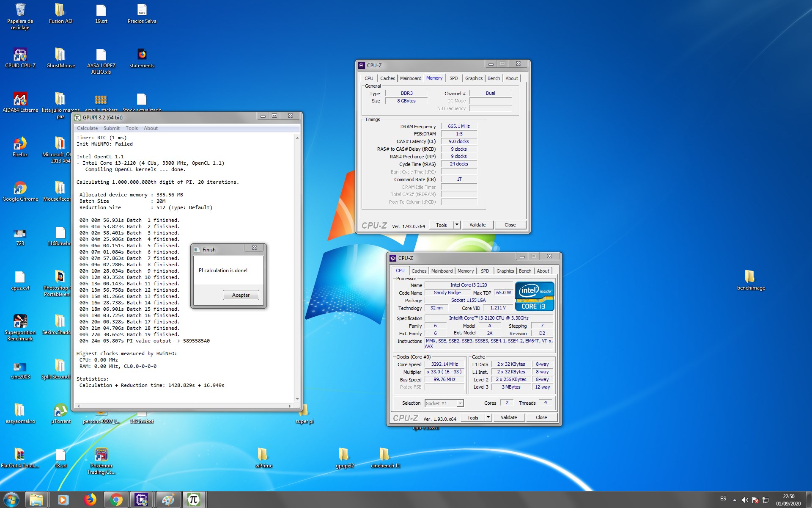This screenshot has height=508, width=812.
Task: Launch the Pokémon Trading Card shortcut
Action: click(x=101, y=461)
